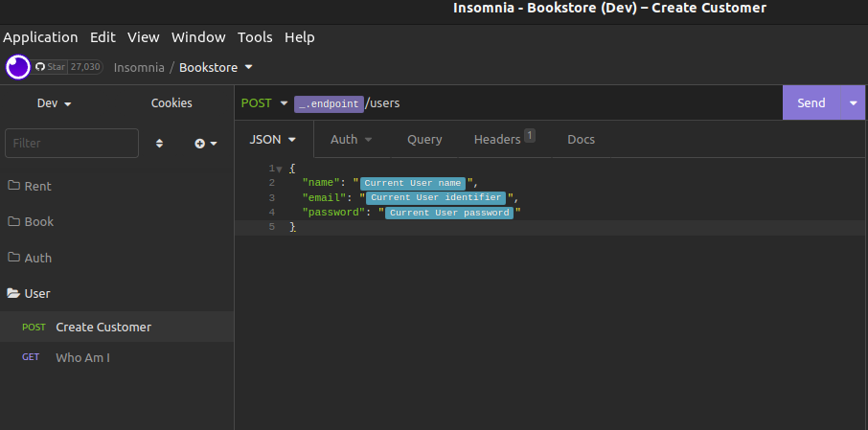Open the JSON body type dropdown

(273, 140)
